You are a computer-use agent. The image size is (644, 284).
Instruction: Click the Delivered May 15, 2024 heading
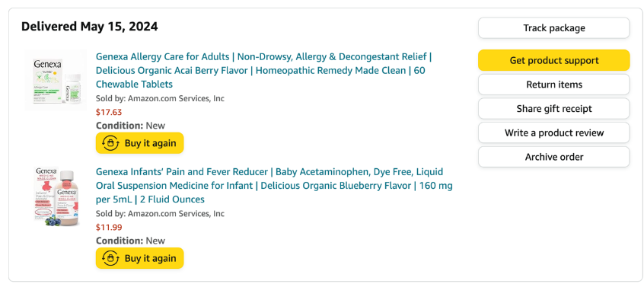(90, 27)
